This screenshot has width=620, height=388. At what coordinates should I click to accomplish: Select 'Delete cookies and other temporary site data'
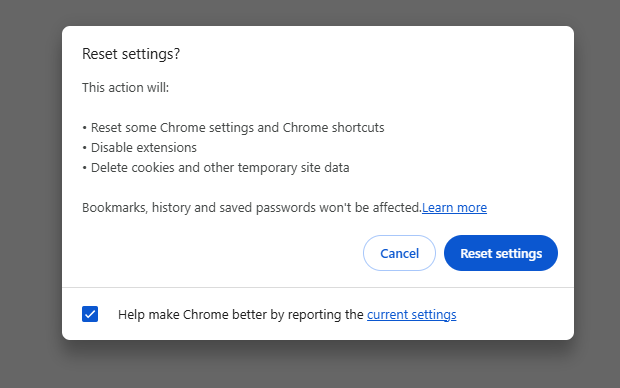click(x=220, y=168)
